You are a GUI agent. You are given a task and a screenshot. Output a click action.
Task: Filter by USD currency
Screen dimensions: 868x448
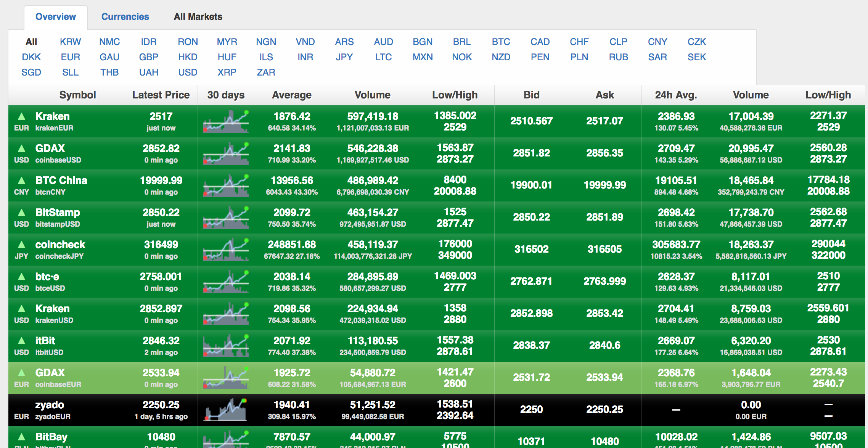(188, 72)
